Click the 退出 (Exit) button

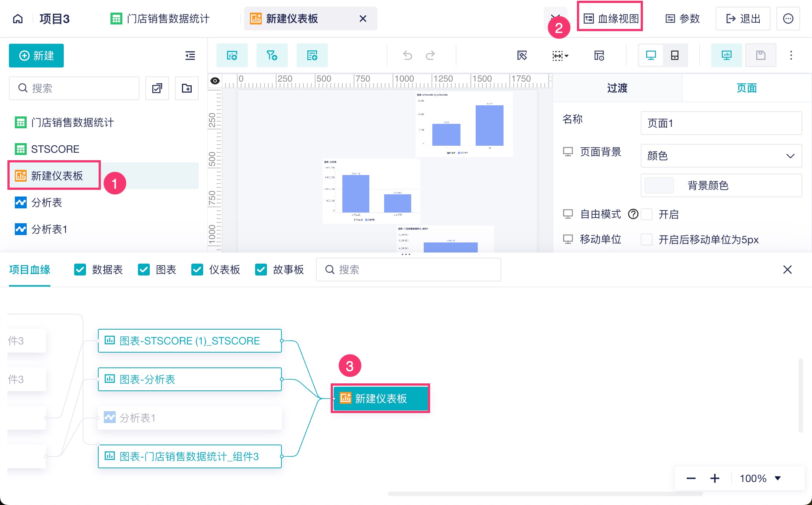[x=743, y=19]
